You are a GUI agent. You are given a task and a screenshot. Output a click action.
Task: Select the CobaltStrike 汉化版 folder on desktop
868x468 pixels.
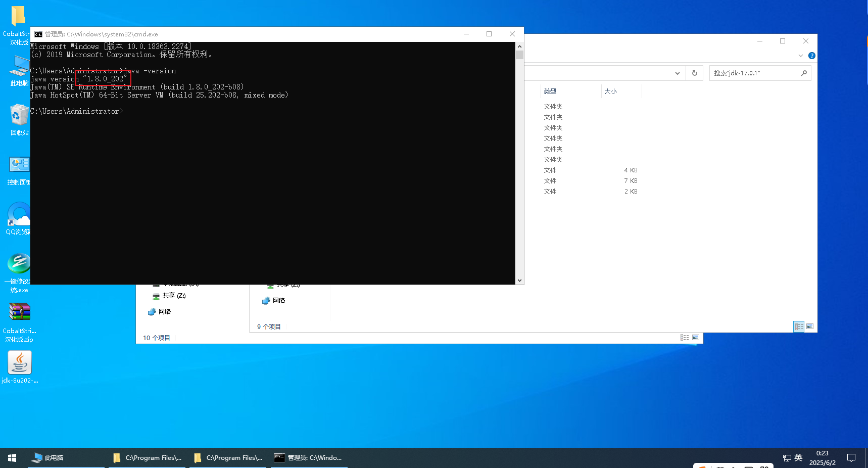click(x=17, y=25)
